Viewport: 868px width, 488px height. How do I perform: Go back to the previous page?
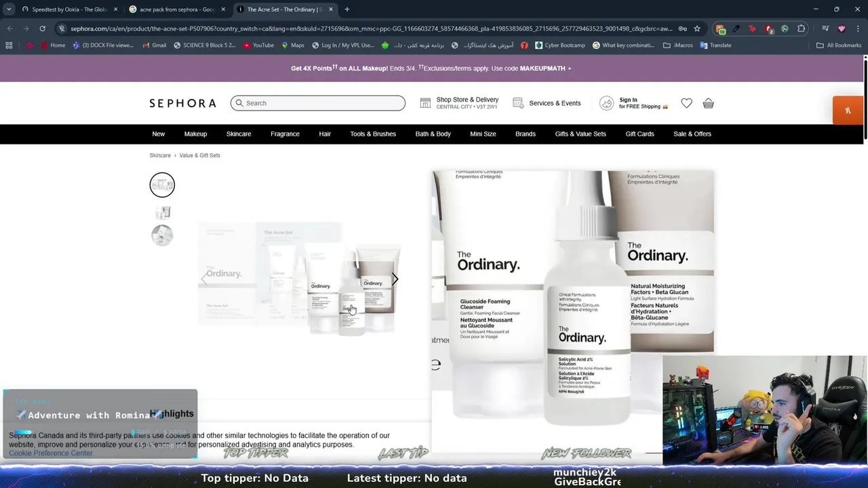9,28
